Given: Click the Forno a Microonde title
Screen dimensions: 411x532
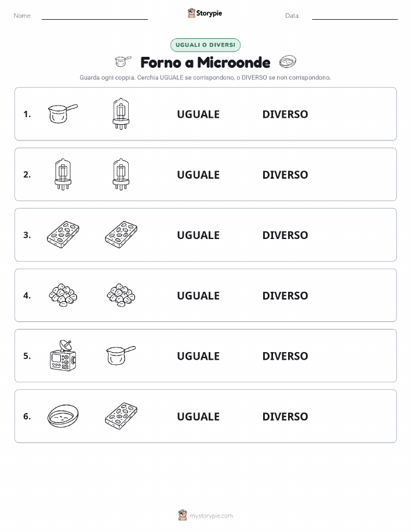Looking at the screenshot, I should pos(205,63).
